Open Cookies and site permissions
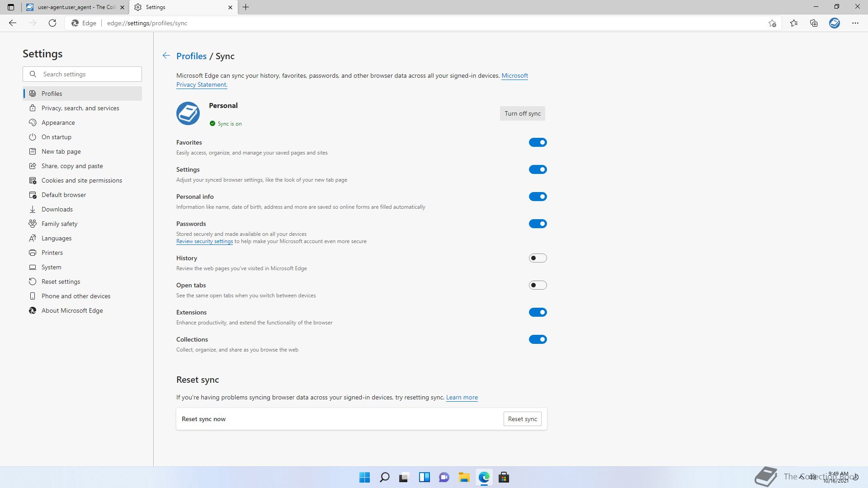The height and width of the screenshot is (488, 868). point(82,180)
